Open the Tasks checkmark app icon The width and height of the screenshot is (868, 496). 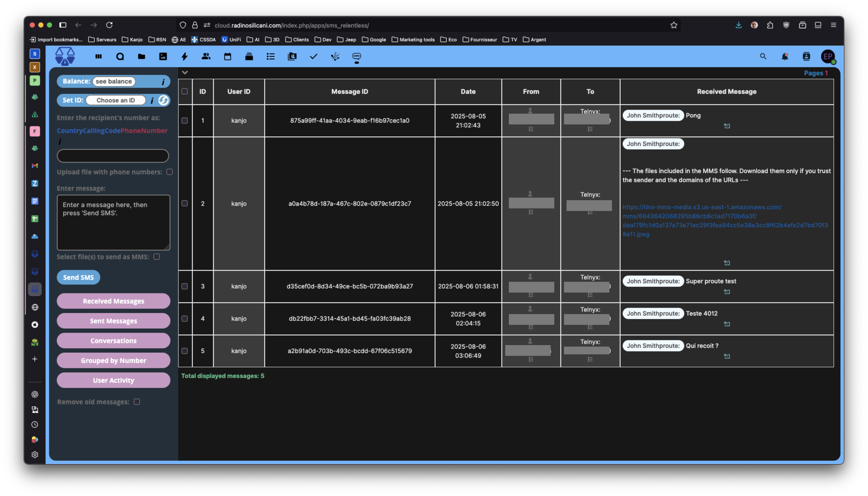coord(314,57)
